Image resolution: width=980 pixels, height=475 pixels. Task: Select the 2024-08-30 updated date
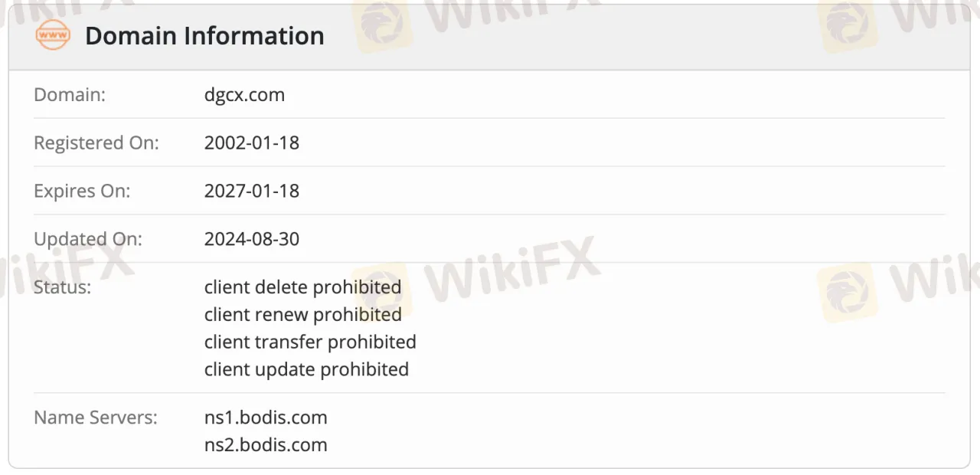[252, 239]
